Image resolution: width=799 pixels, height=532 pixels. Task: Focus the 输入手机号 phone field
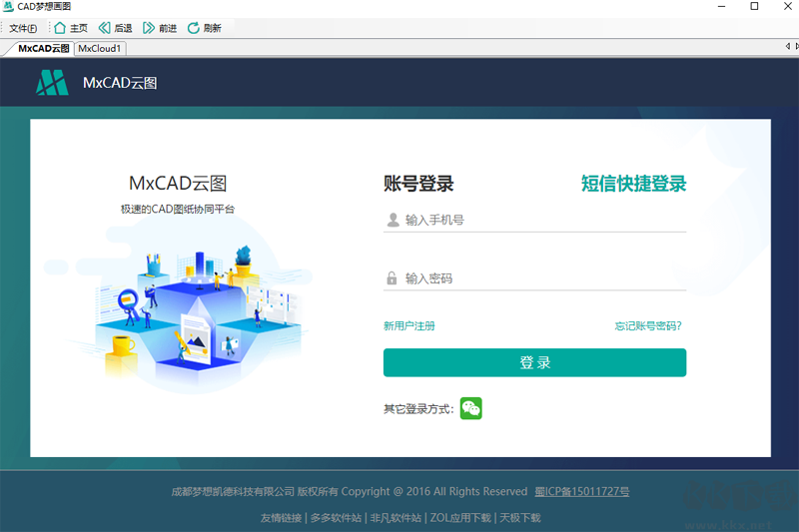534,221
